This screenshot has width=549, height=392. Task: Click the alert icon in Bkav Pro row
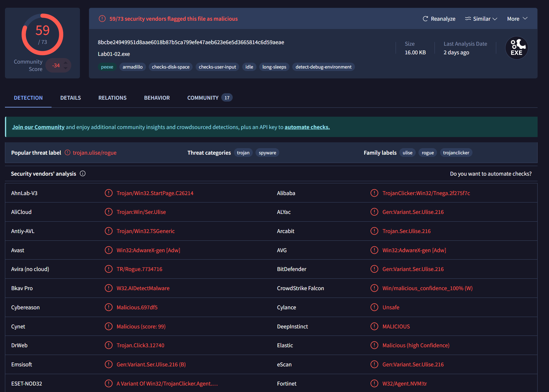pos(109,288)
